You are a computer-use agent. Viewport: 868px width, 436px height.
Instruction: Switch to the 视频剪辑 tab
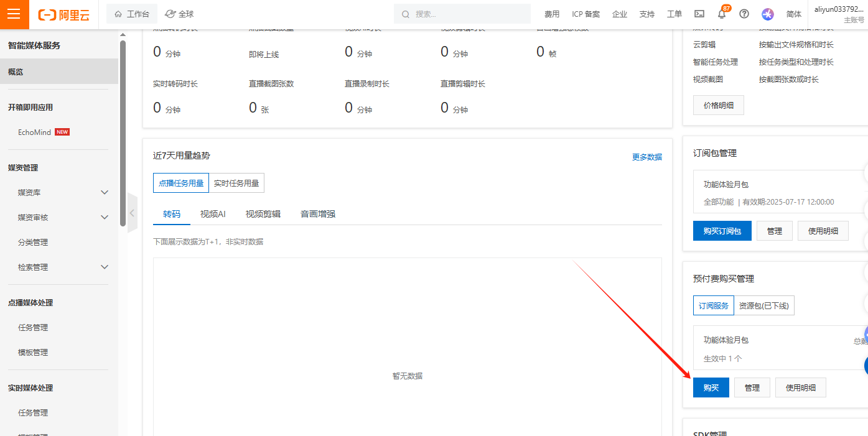point(263,214)
